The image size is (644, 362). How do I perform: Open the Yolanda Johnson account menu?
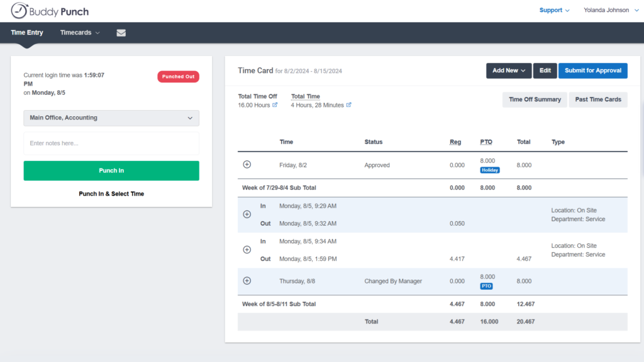[609, 10]
